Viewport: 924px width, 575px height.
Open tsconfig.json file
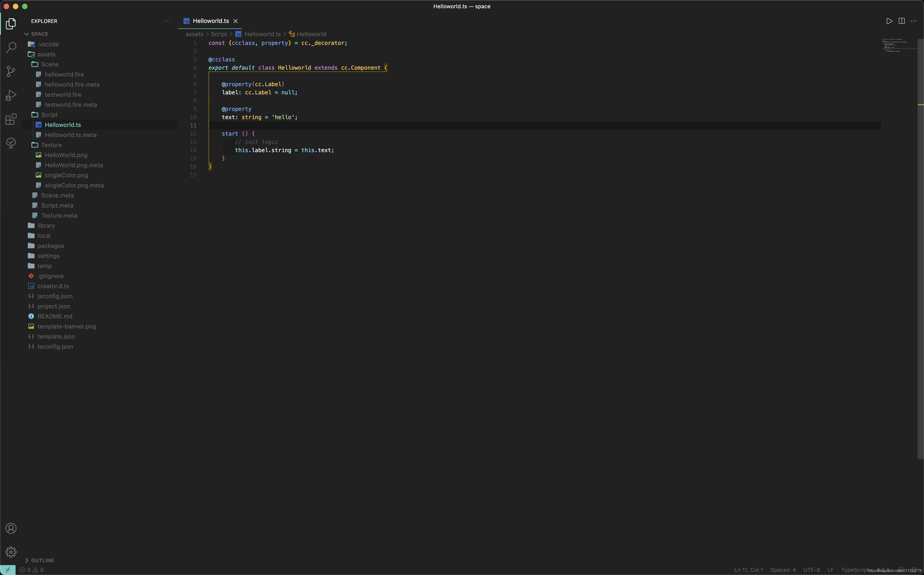[55, 346]
